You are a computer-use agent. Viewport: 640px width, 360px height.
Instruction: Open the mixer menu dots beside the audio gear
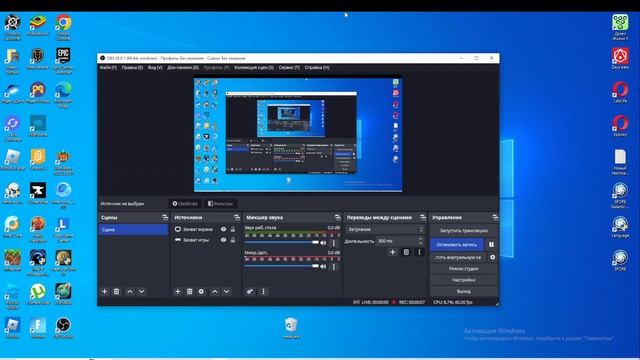click(263, 291)
